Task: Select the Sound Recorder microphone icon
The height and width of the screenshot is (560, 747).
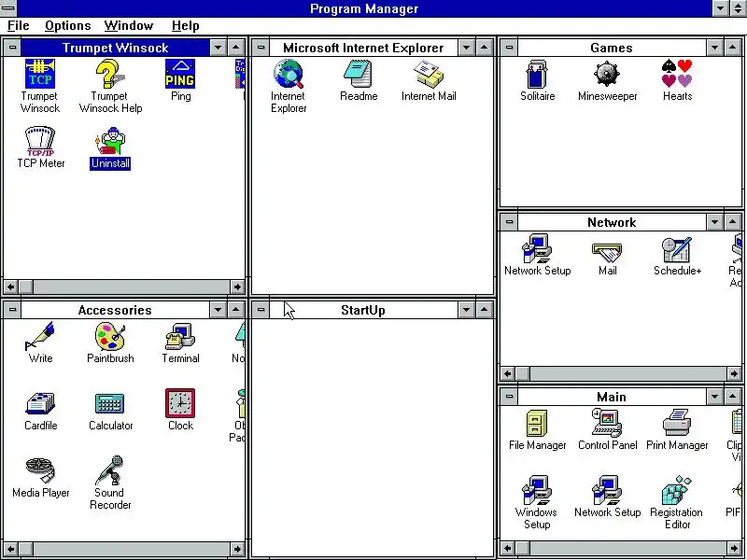Action: click(x=110, y=470)
